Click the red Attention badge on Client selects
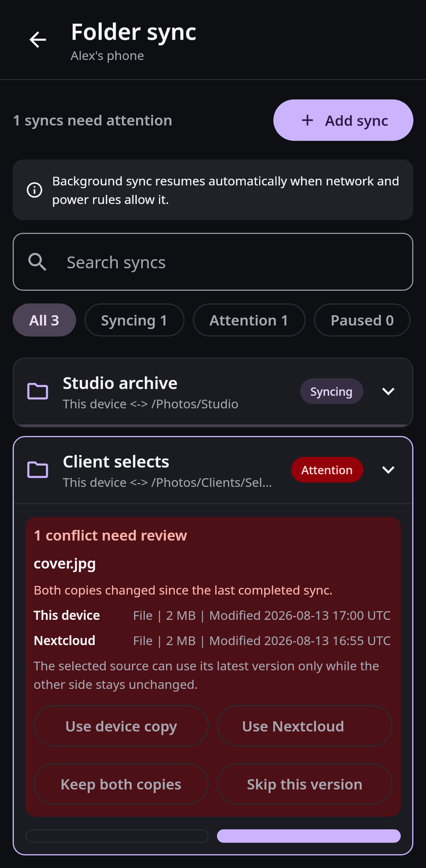This screenshot has width=426, height=868. click(x=327, y=470)
